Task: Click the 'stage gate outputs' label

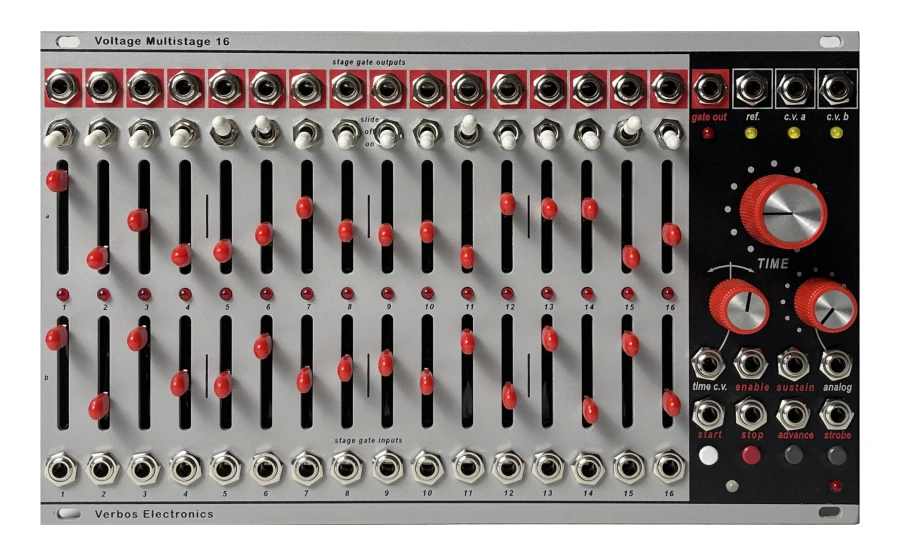Action: (369, 62)
